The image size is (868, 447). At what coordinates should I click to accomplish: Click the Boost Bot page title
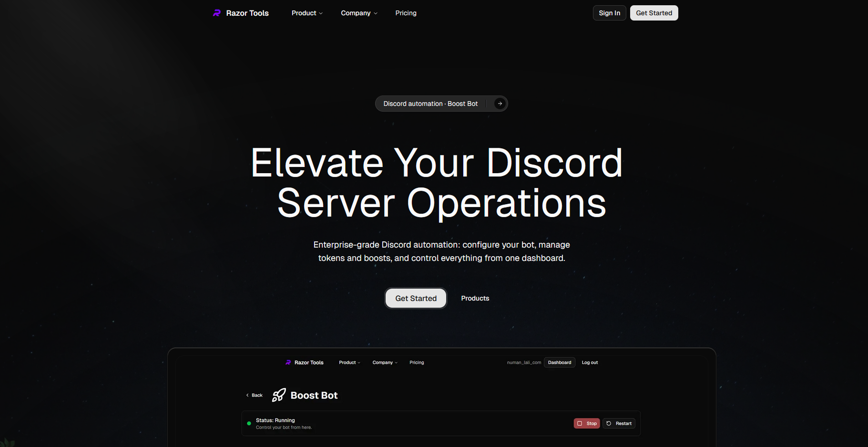pyautogui.click(x=314, y=395)
